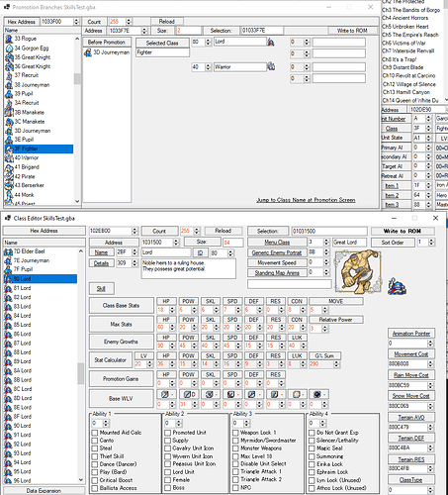Click the stepper beside class ID 80 for Lord
Image resolution: width=448 pixels, height=495 pixels.
click(208, 42)
